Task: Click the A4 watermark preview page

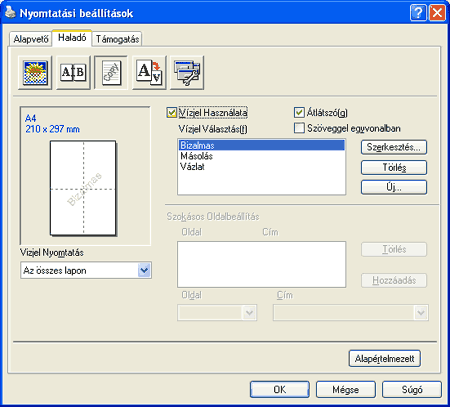Action: [83, 188]
